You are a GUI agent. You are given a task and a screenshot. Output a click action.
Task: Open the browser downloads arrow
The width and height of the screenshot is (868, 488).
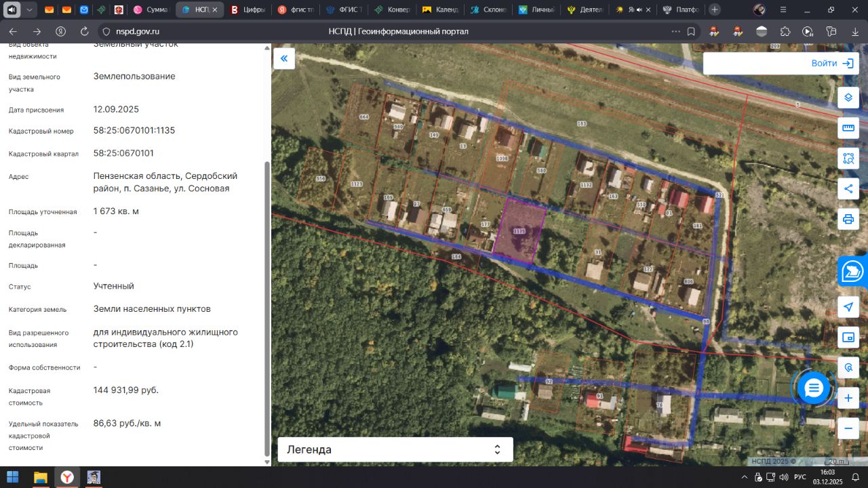855,32
